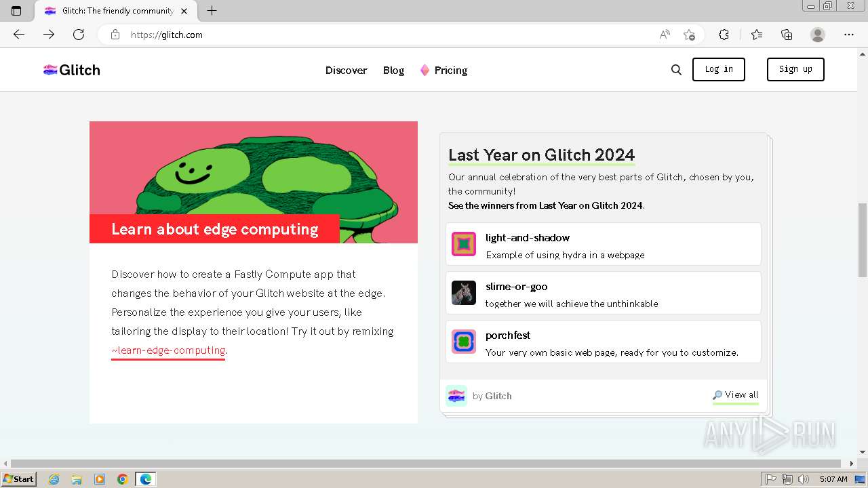Click the Glitch logo
The height and width of the screenshot is (488, 868).
[72, 70]
